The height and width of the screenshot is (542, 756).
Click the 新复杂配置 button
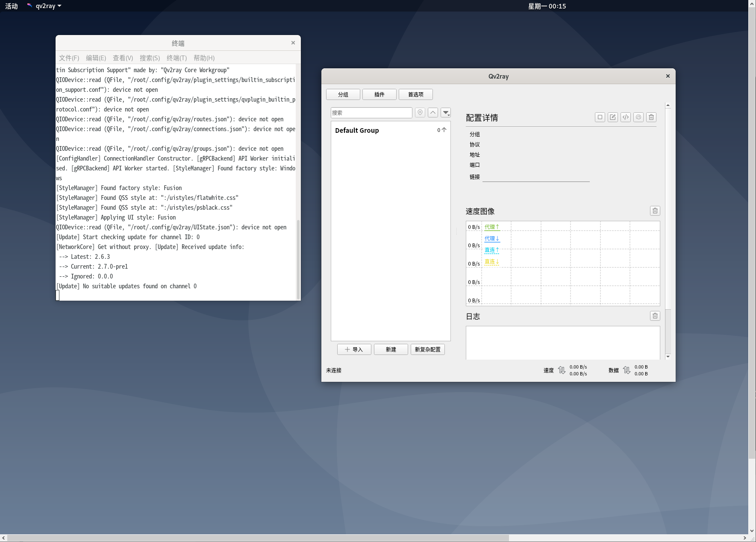coord(428,349)
